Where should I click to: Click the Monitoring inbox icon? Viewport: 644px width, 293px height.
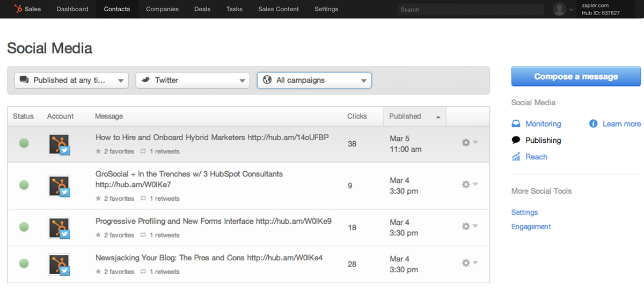516,124
